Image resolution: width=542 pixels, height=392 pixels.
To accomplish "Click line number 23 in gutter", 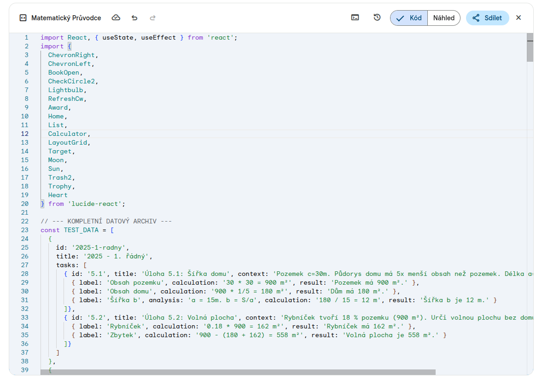I will (24, 230).
